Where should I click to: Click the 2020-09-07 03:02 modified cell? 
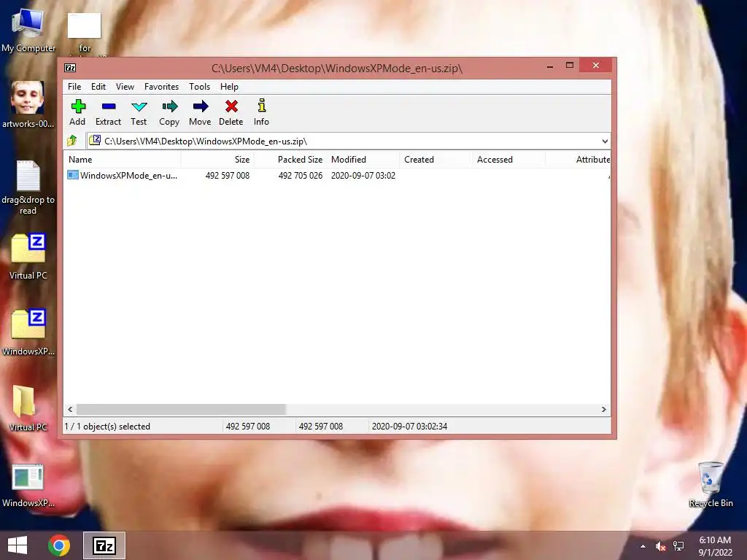tap(363, 175)
